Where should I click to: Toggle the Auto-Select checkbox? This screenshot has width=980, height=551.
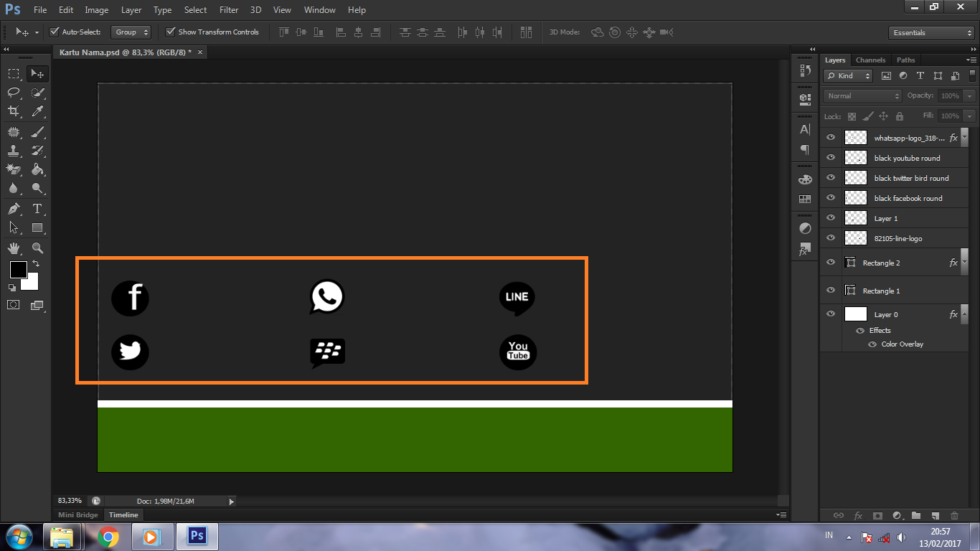pyautogui.click(x=54, y=32)
